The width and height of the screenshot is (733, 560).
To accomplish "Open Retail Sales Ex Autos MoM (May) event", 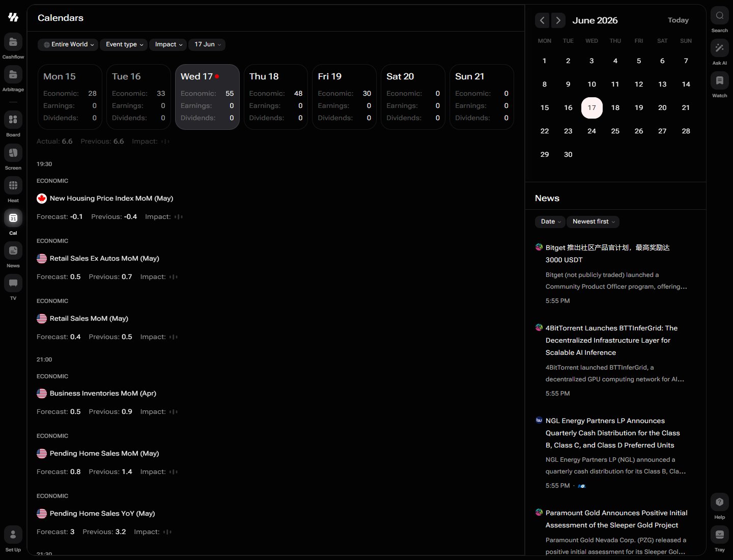I will tap(104, 259).
